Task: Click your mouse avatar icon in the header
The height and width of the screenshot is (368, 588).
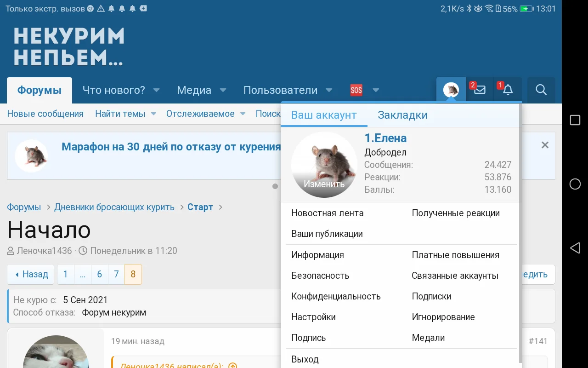Action: (x=451, y=90)
